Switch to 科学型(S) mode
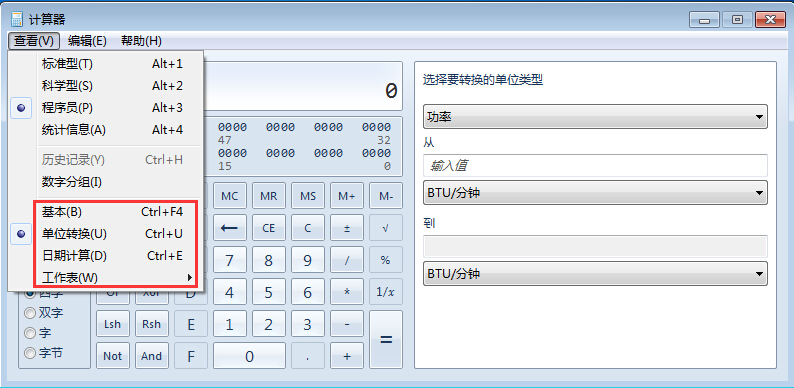 coord(106,86)
